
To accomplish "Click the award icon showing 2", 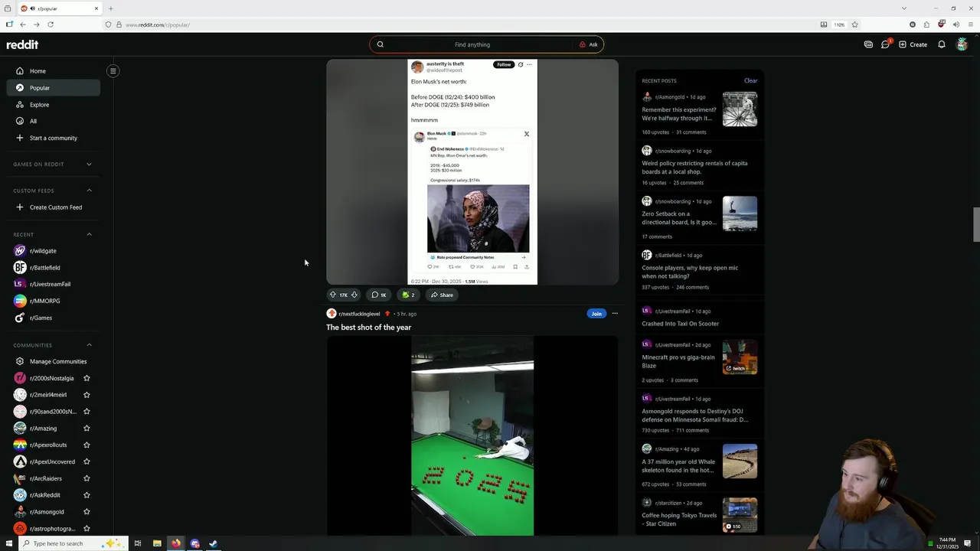I will [409, 295].
